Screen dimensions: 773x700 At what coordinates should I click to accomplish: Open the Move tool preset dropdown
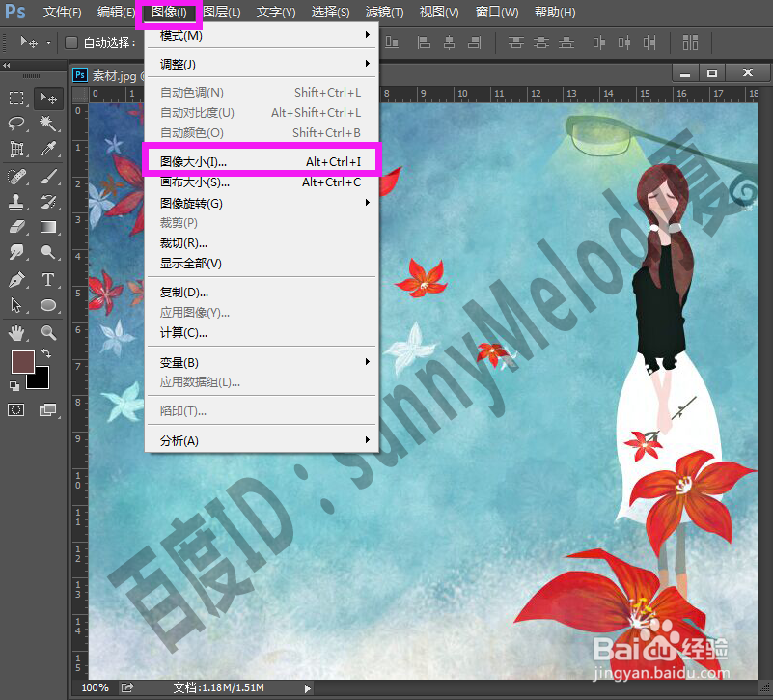pyautogui.click(x=48, y=42)
